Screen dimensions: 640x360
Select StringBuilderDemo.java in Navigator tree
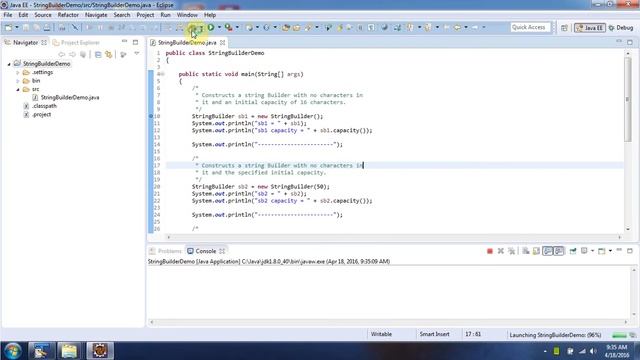click(x=70, y=98)
